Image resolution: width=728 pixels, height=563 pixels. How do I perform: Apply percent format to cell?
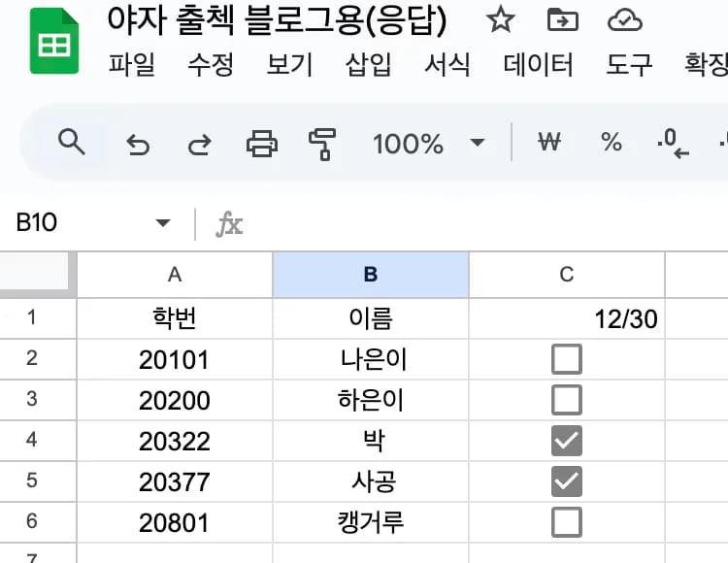[611, 144]
